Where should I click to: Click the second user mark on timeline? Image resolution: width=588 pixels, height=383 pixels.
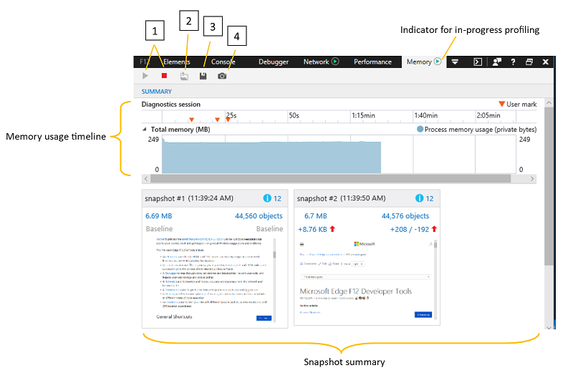[217, 120]
